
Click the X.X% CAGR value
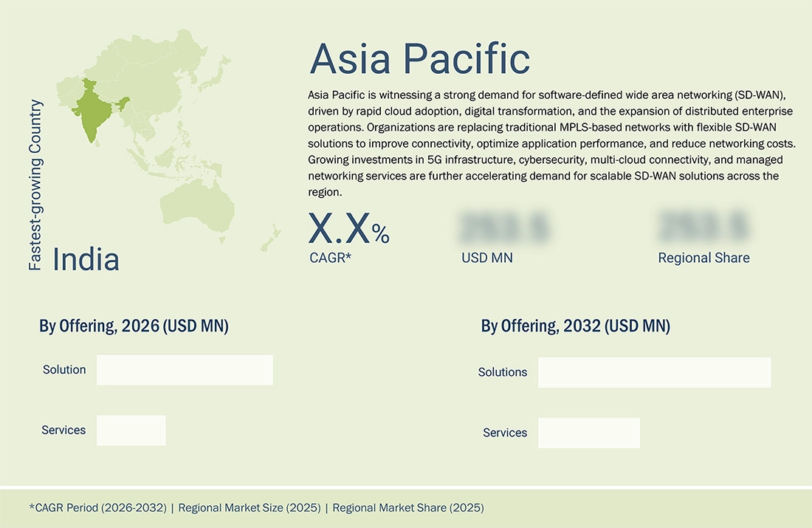pos(348,228)
